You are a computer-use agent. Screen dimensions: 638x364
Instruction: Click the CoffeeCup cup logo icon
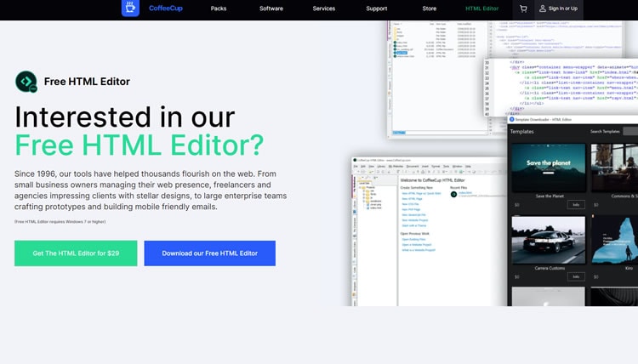[x=130, y=9]
